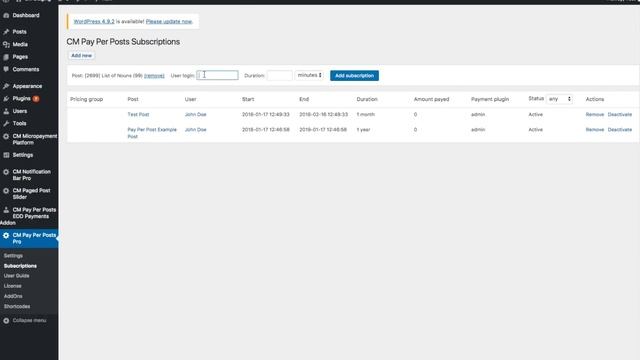This screenshot has height=360, width=640.
Task: Remove the Pay Per Post Example Post subscription
Action: pos(595,130)
